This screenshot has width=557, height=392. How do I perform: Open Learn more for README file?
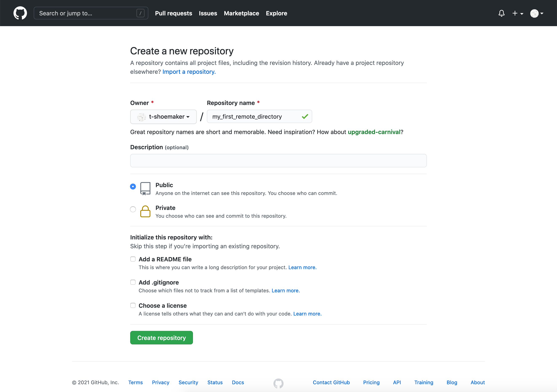(x=302, y=267)
